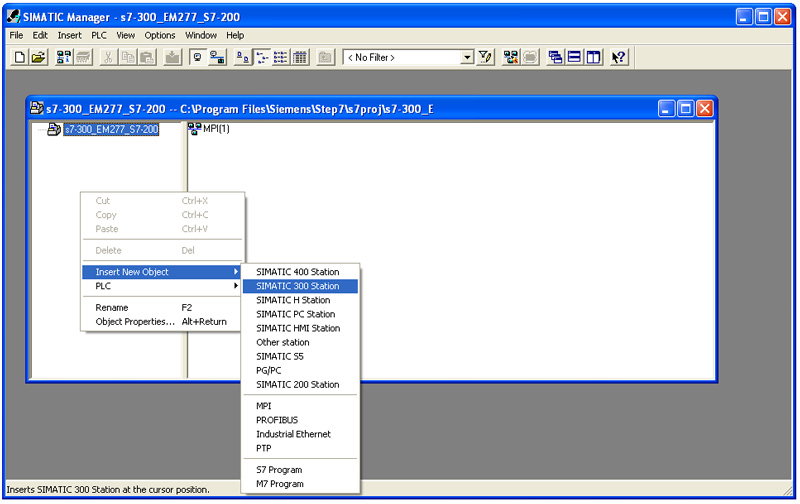Insert a SIMATIC 400 Station

301,272
